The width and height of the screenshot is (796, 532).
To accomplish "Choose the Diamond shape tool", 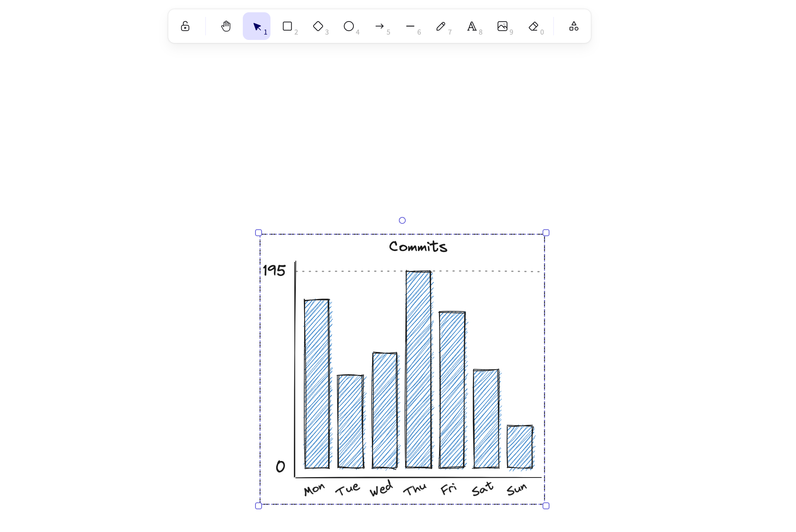I will click(x=318, y=26).
